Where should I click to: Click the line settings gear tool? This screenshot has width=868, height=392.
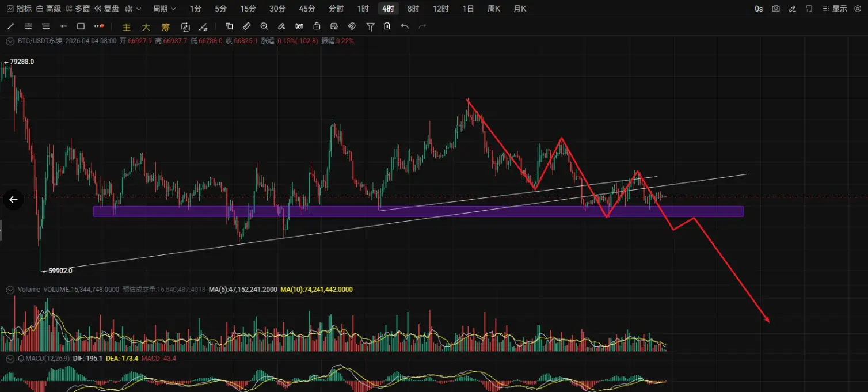tap(203, 26)
